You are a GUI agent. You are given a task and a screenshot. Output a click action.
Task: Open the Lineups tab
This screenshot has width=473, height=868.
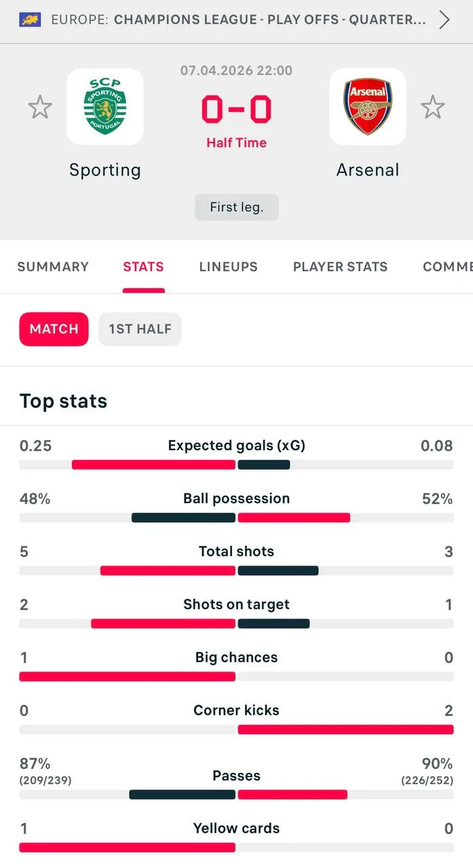pyautogui.click(x=229, y=267)
